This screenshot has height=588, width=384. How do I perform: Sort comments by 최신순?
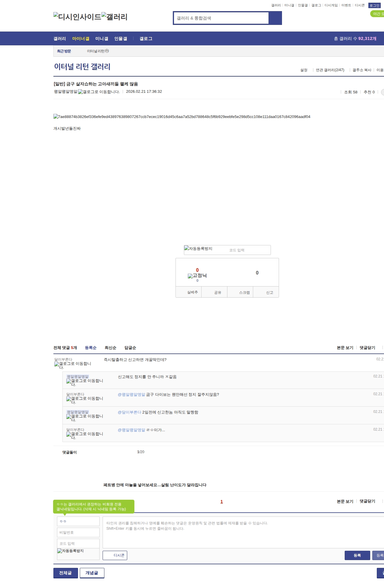click(x=110, y=348)
